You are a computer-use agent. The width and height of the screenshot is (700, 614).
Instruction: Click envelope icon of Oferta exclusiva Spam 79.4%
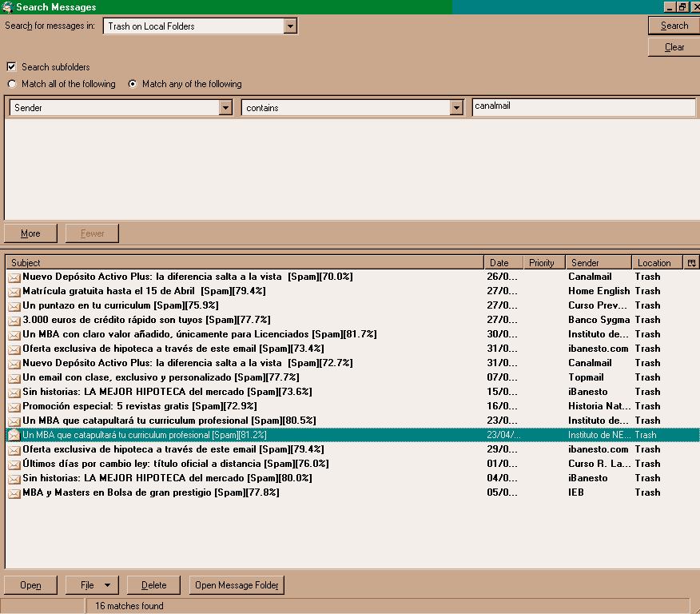click(14, 449)
